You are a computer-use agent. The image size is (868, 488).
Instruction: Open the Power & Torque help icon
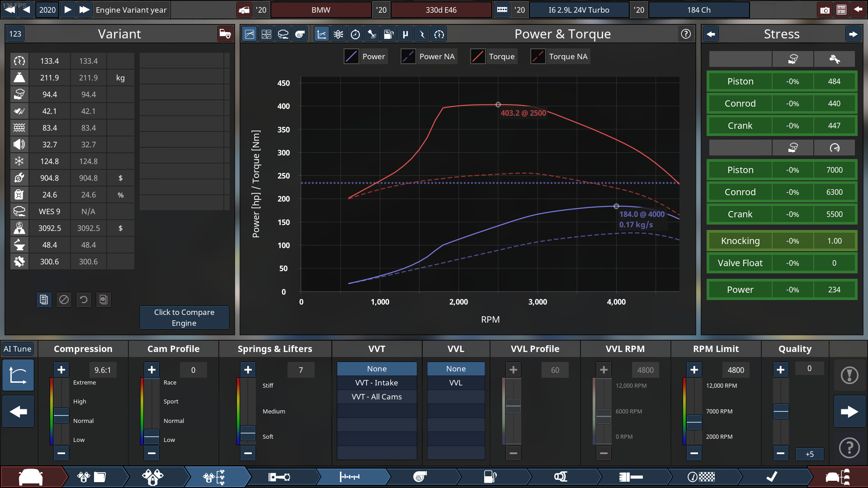tap(685, 34)
